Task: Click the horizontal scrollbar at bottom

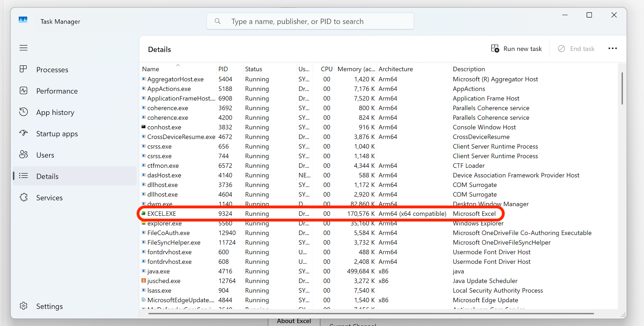Action: click(x=371, y=314)
